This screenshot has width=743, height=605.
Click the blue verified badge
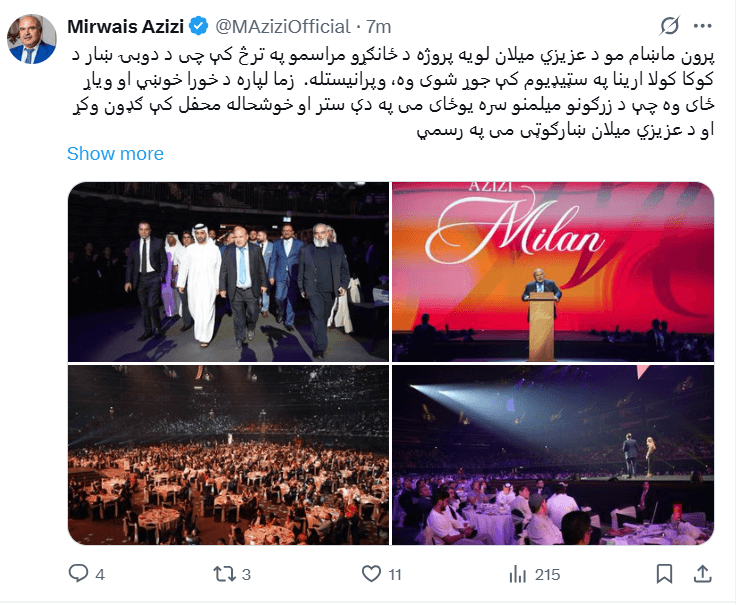[199, 26]
